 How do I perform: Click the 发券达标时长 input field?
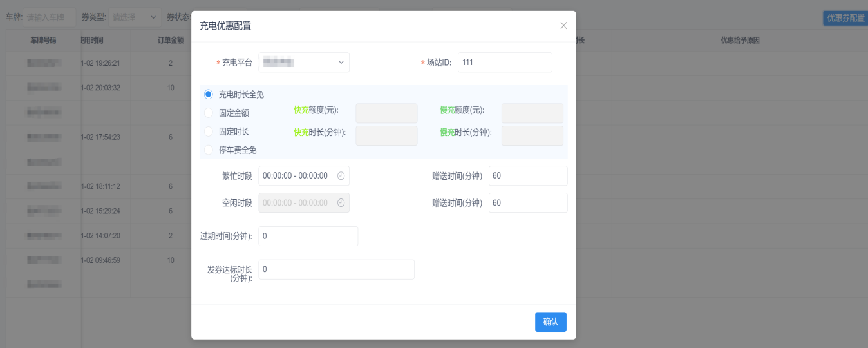pos(336,269)
